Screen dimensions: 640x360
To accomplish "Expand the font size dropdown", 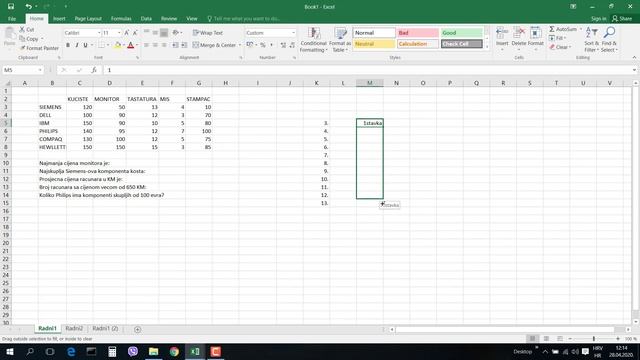I will [119, 33].
